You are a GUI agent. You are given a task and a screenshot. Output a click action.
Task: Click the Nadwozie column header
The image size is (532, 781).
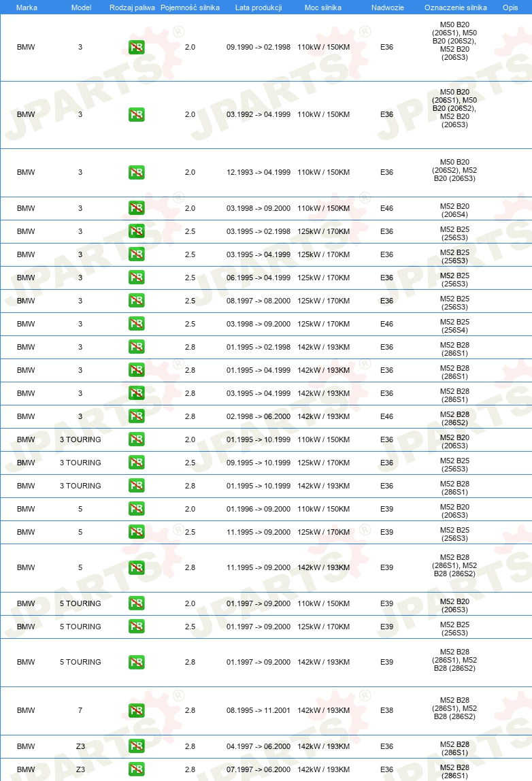pyautogui.click(x=388, y=7)
